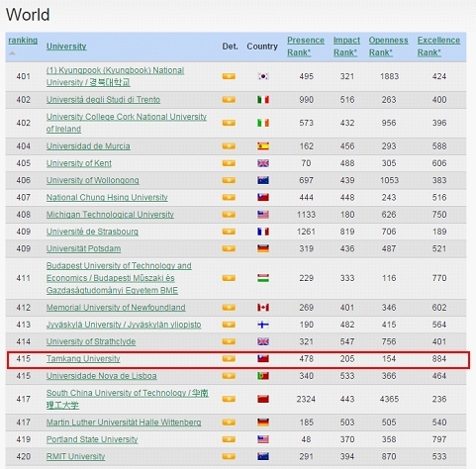
Task: Sort by University column header
Action: coord(66,47)
